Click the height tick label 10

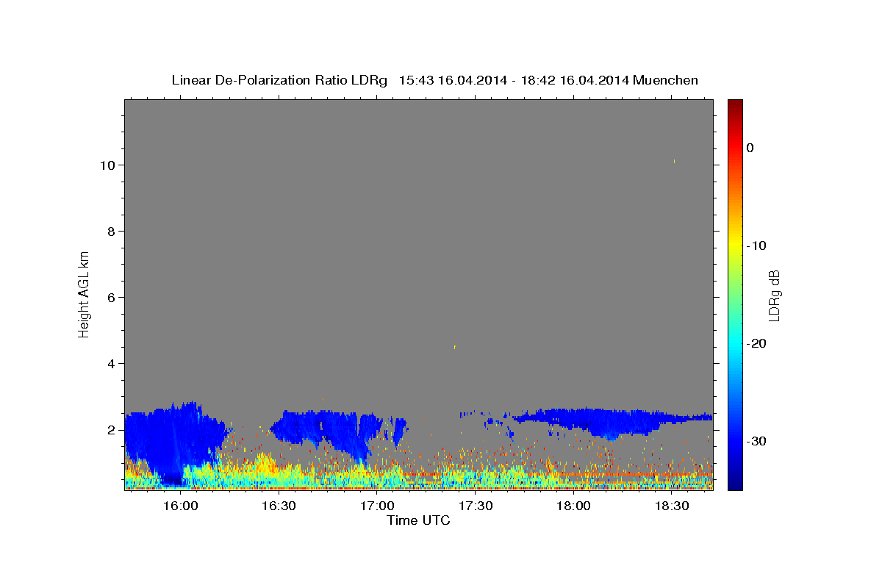coord(109,165)
